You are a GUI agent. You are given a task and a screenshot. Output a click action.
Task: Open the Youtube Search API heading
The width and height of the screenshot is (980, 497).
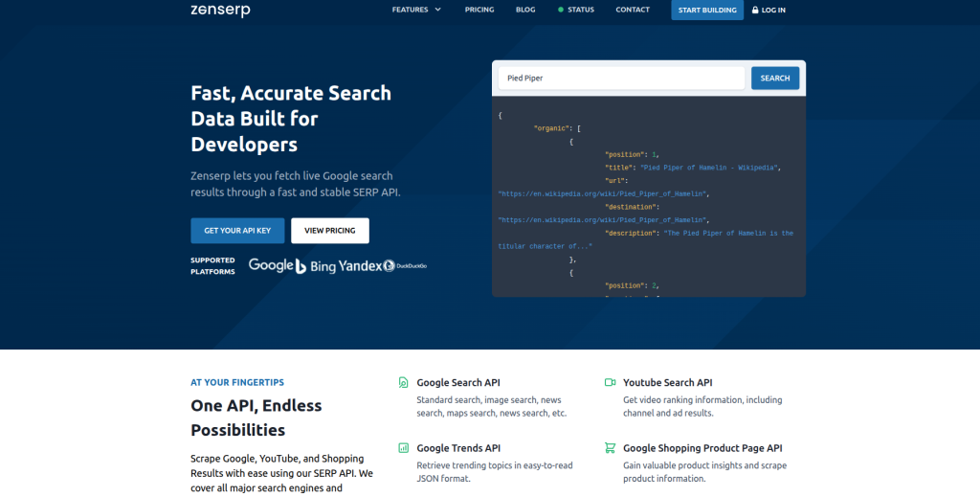coord(667,383)
